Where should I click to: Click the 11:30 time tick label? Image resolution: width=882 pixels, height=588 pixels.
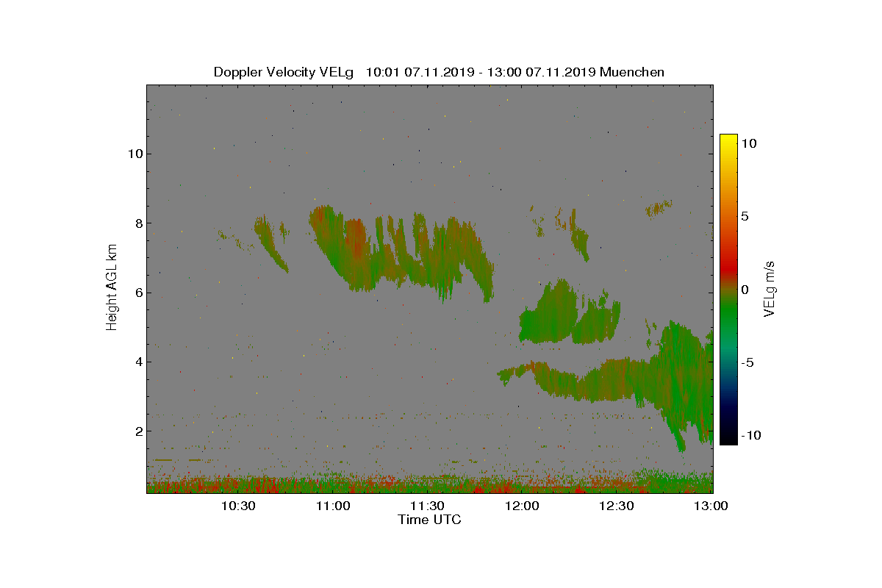click(427, 506)
